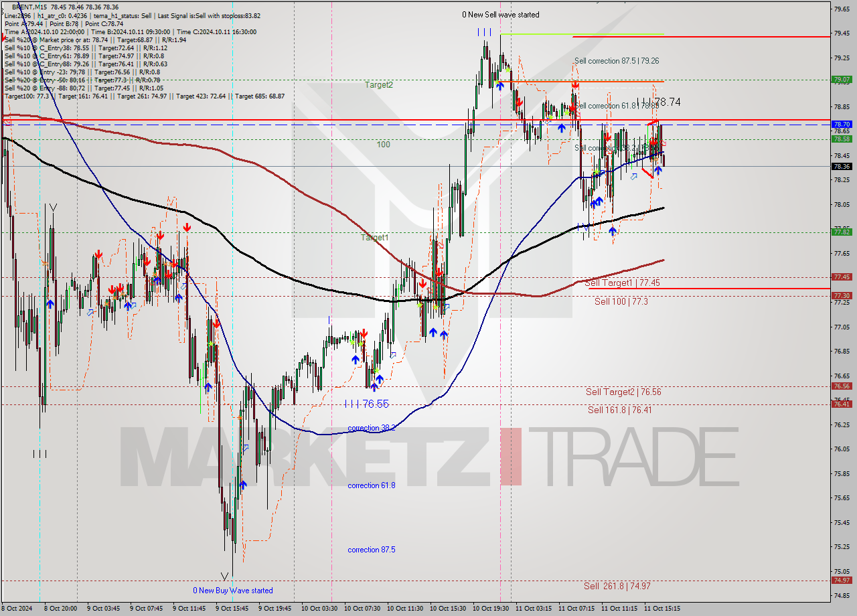This screenshot has width=857, height=616.
Task: Click the '9 Oct 11:45' time label
Action: coord(191,609)
